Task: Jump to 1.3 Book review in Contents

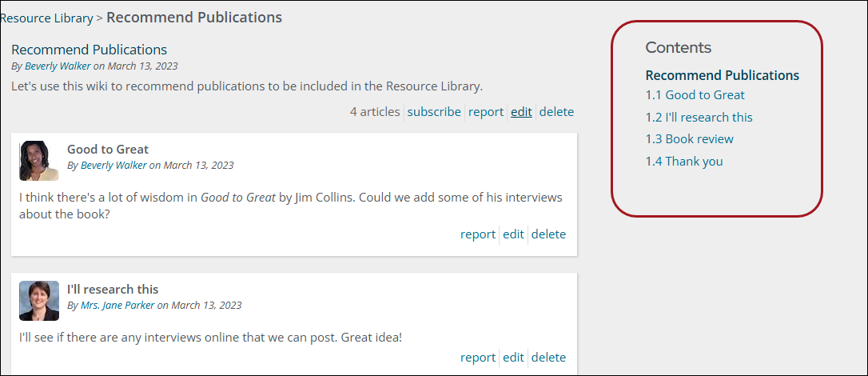Action: 689,139
